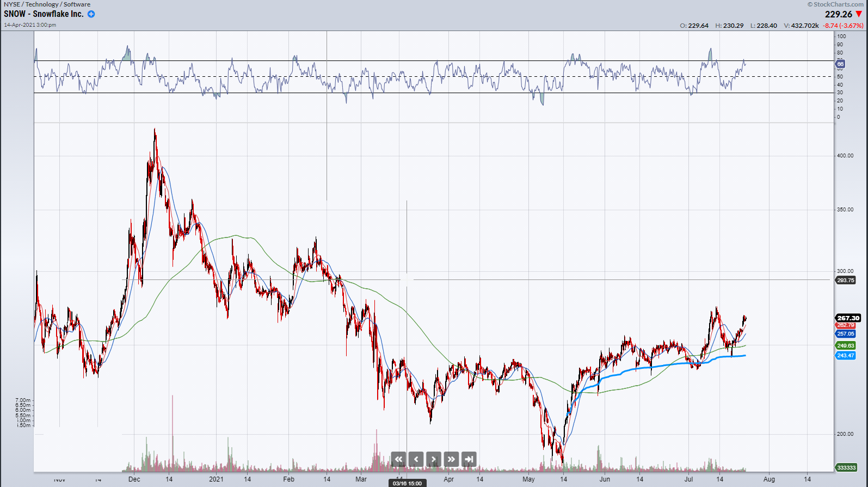Click the NYSE / Technology / Software breadcrumb

tap(47, 4)
